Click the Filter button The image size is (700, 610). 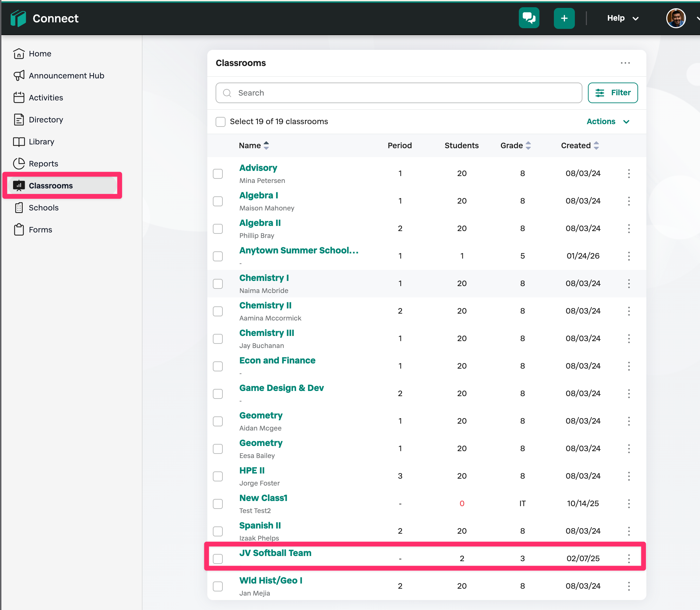(613, 93)
